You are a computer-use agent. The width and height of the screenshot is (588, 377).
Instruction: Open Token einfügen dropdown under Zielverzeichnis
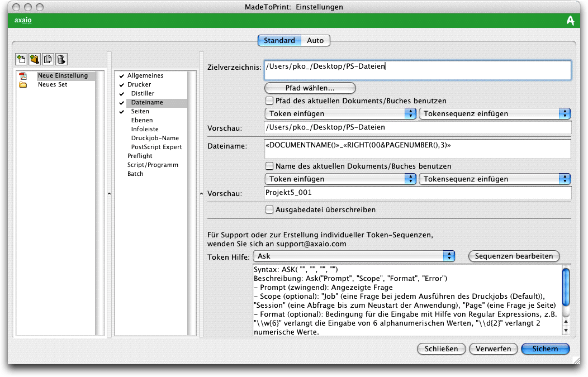coord(340,113)
